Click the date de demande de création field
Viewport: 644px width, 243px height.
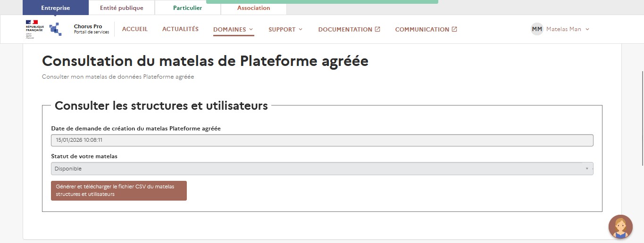[x=322, y=140]
